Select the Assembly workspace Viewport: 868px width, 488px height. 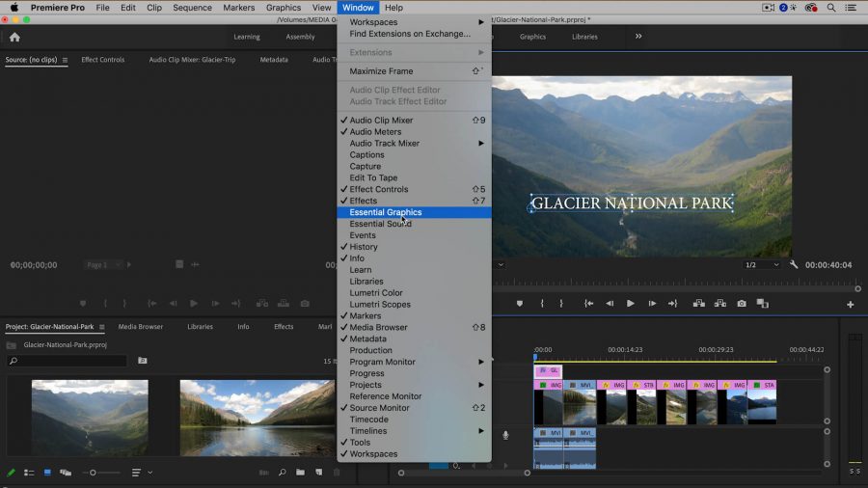[x=300, y=37]
